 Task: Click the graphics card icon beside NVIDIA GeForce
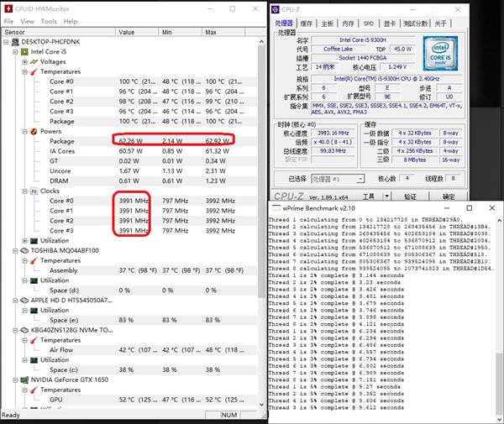[x=24, y=380]
